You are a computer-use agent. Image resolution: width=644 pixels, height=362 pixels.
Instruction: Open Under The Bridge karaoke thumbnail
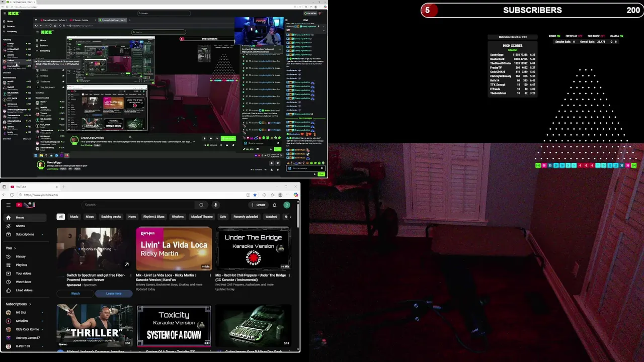tap(253, 248)
